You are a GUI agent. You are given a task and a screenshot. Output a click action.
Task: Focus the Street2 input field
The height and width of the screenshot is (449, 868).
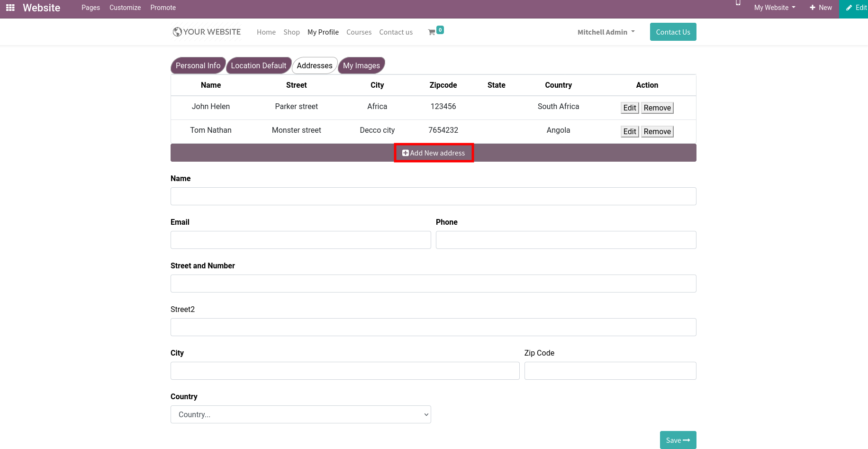click(x=433, y=327)
